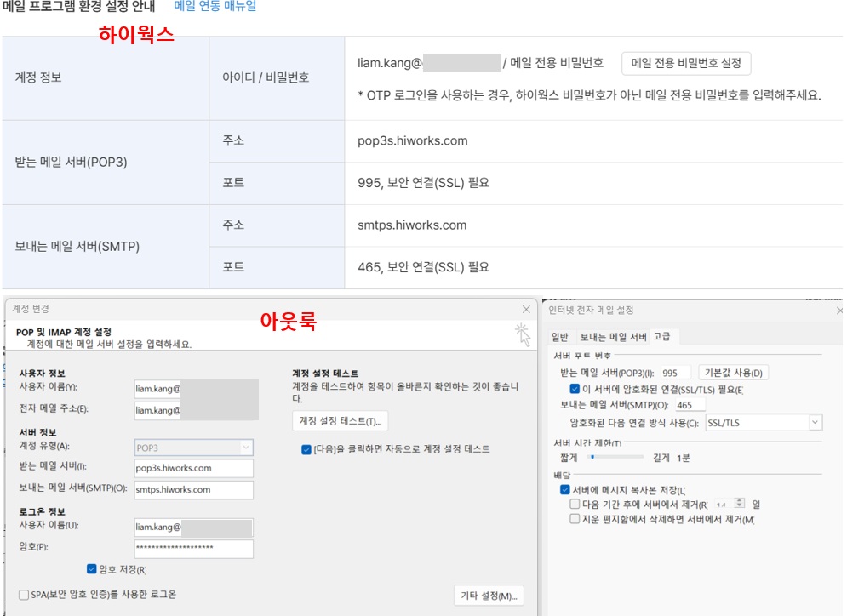Click the text 465, 보안 연결(SSL) 필요

click(423, 267)
